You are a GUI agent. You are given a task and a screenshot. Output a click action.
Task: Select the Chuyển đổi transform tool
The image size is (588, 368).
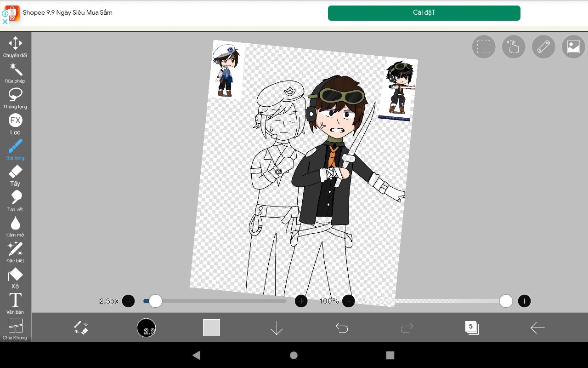click(x=15, y=47)
